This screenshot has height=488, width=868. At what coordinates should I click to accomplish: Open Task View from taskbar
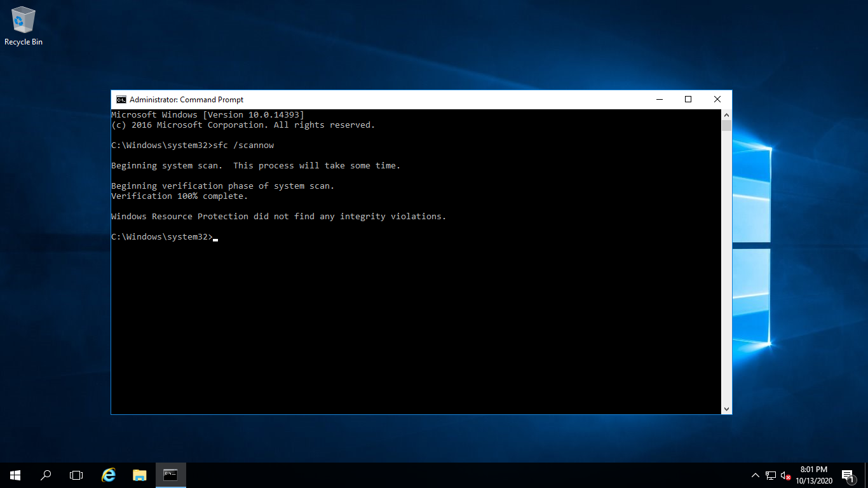pyautogui.click(x=76, y=475)
